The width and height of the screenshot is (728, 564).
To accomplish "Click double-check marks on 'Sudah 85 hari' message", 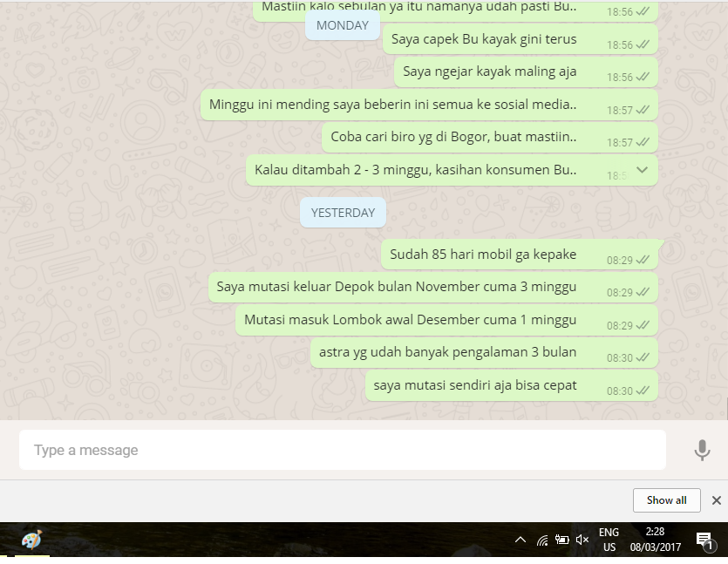I will click(643, 260).
